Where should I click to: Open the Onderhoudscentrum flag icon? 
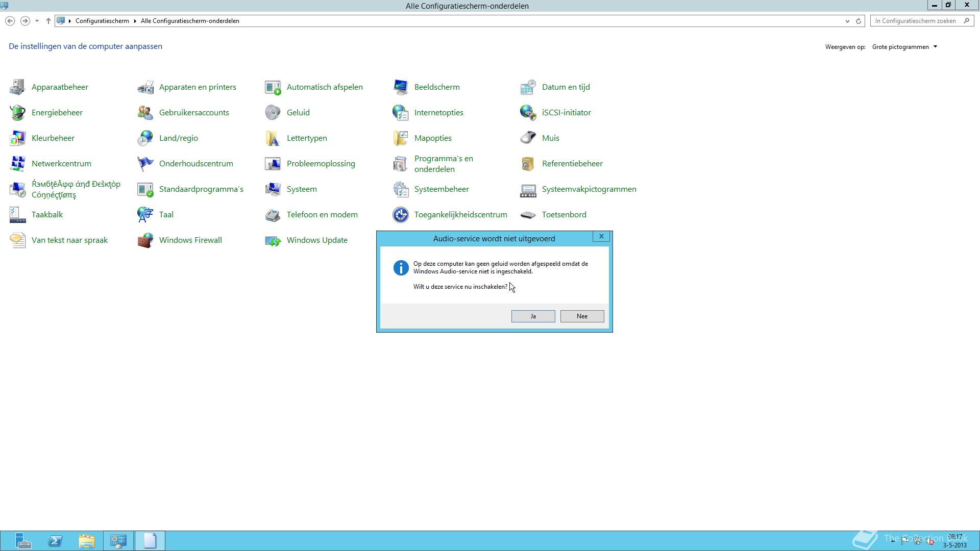tap(145, 164)
